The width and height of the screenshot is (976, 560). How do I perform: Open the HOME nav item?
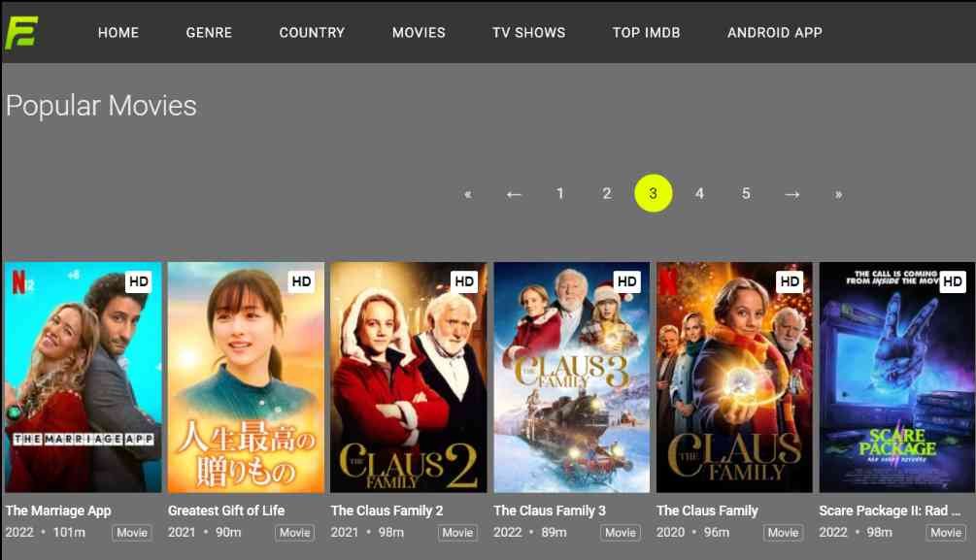[x=118, y=32]
